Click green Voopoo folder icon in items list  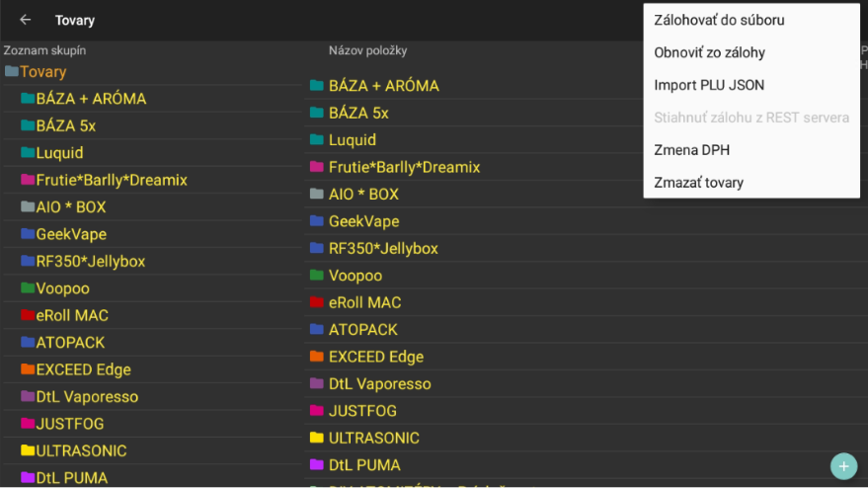tap(317, 276)
